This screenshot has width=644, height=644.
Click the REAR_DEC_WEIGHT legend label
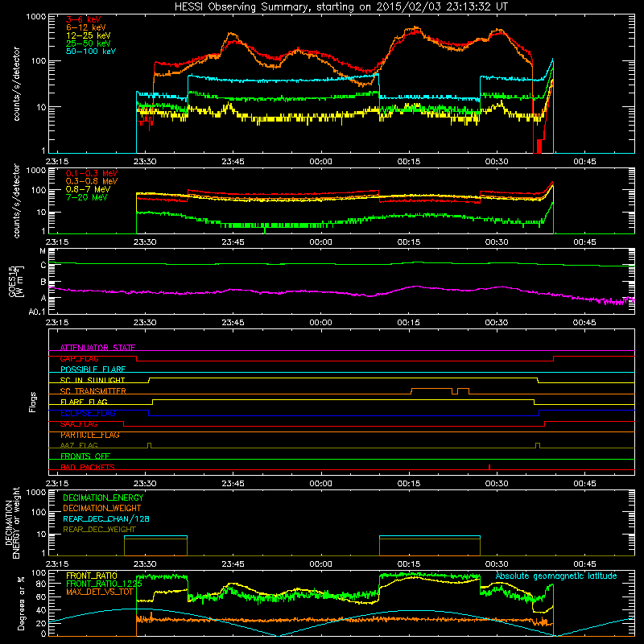click(x=99, y=530)
